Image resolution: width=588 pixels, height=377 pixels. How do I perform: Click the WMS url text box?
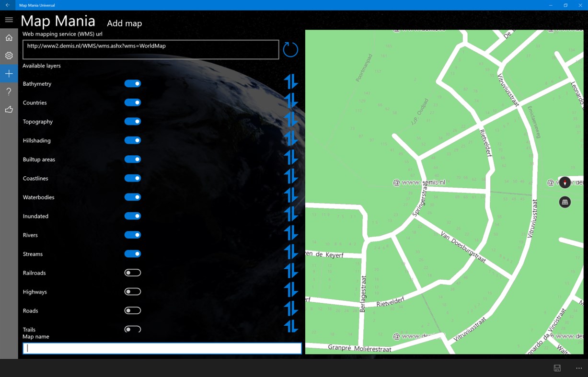pos(150,49)
